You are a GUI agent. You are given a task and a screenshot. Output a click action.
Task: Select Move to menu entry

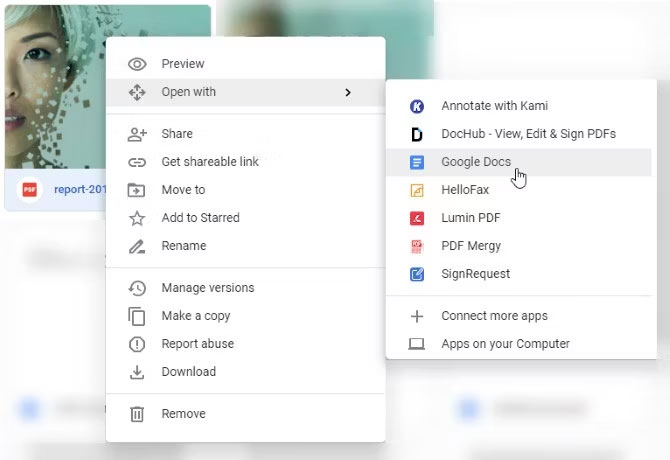point(246,190)
